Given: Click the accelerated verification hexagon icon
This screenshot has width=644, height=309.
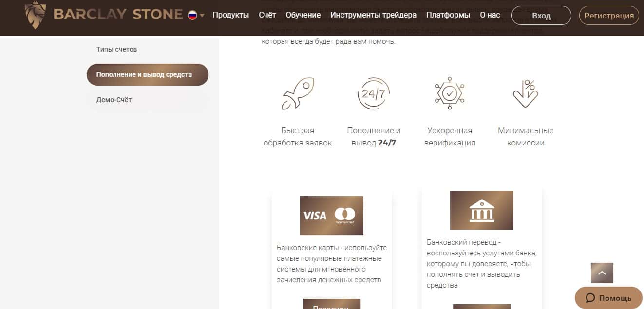Looking at the screenshot, I should [449, 93].
